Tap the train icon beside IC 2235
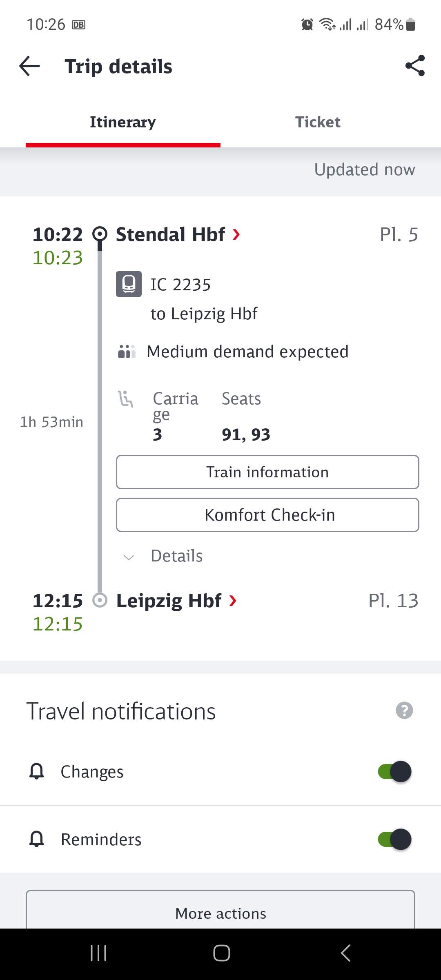 [129, 284]
